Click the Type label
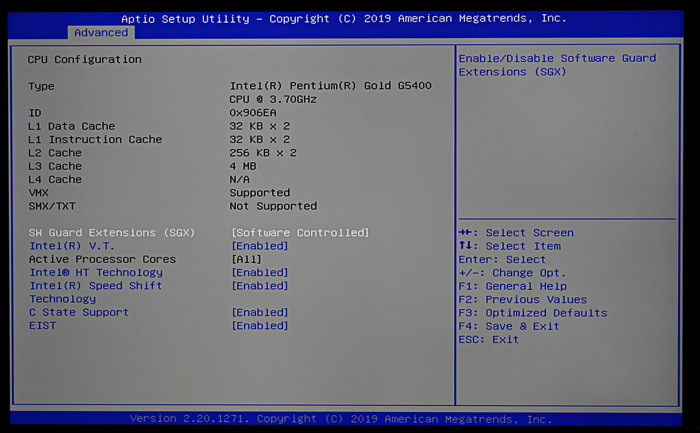The width and height of the screenshot is (700, 433). tap(41, 86)
